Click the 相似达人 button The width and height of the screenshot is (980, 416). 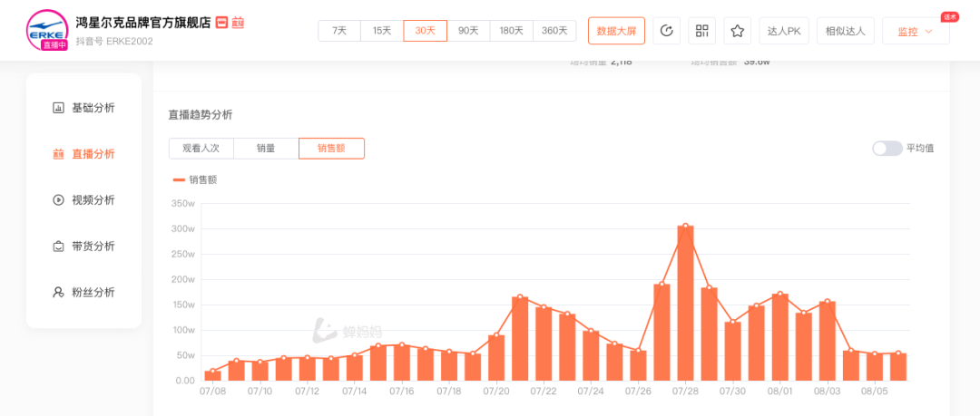coord(845,31)
